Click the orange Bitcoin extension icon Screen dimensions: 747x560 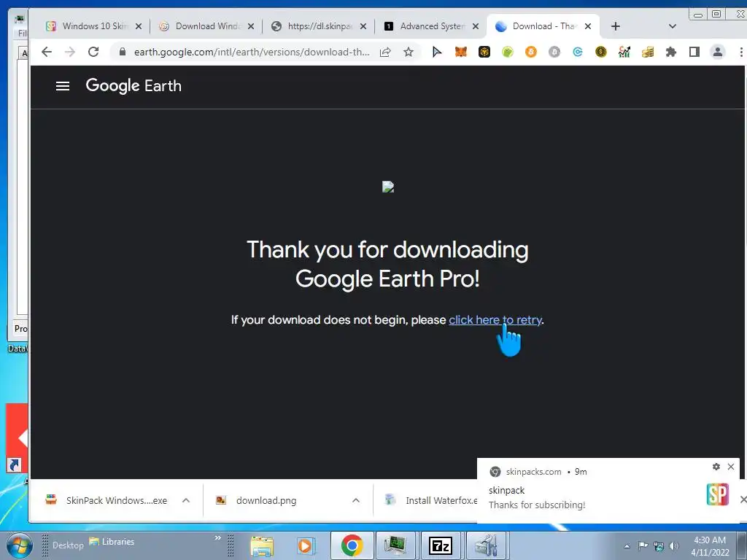[x=531, y=52]
